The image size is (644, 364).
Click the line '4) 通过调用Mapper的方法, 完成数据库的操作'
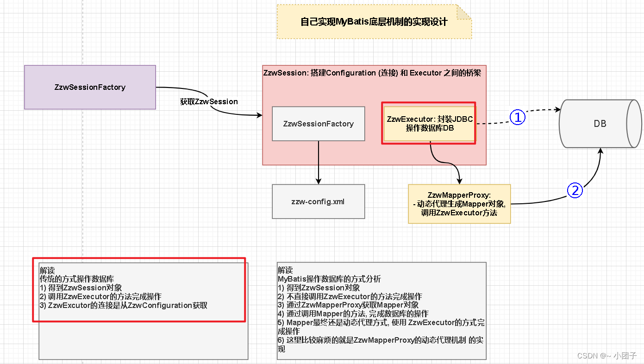click(353, 314)
